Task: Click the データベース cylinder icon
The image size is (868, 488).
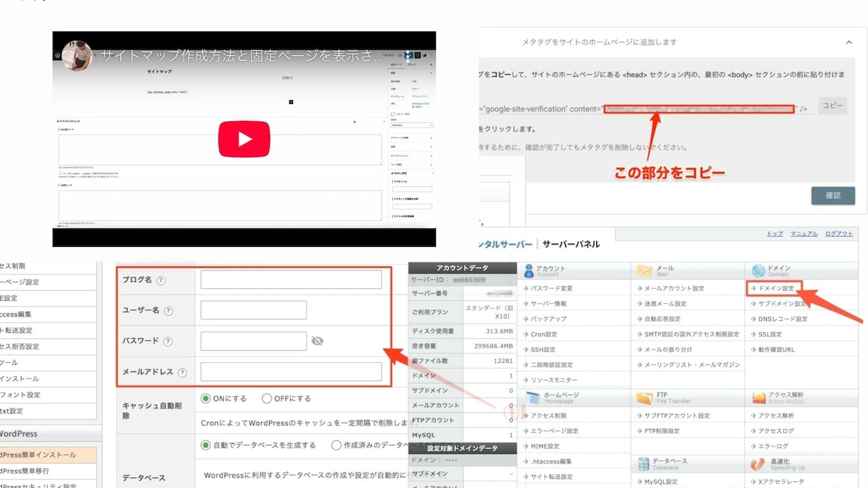Action: pyautogui.click(x=644, y=465)
